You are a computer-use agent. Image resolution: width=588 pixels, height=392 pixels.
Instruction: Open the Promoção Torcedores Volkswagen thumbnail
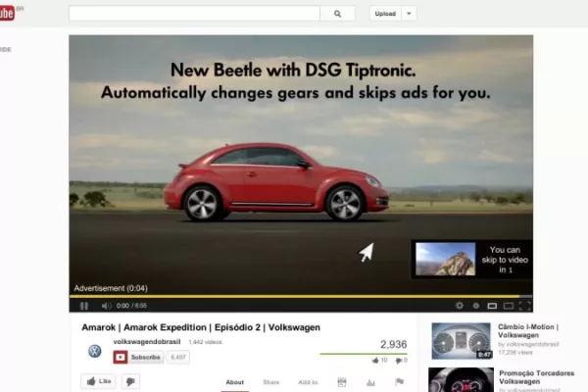click(x=461, y=380)
